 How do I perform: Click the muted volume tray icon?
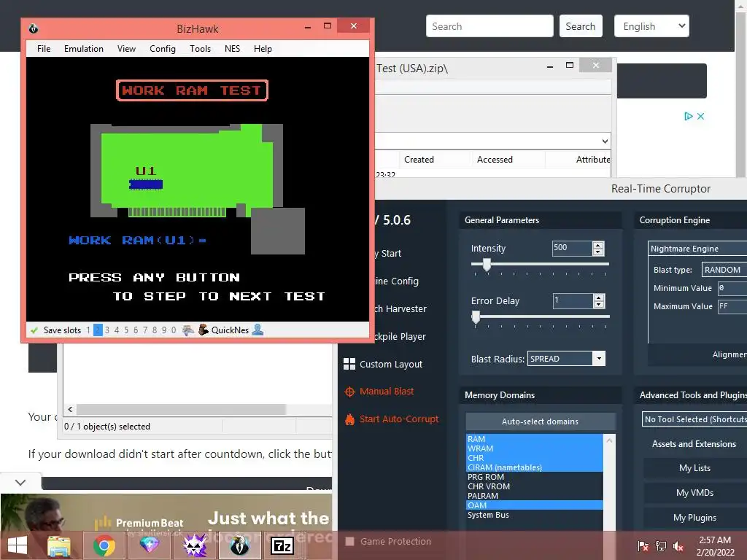coord(678,545)
